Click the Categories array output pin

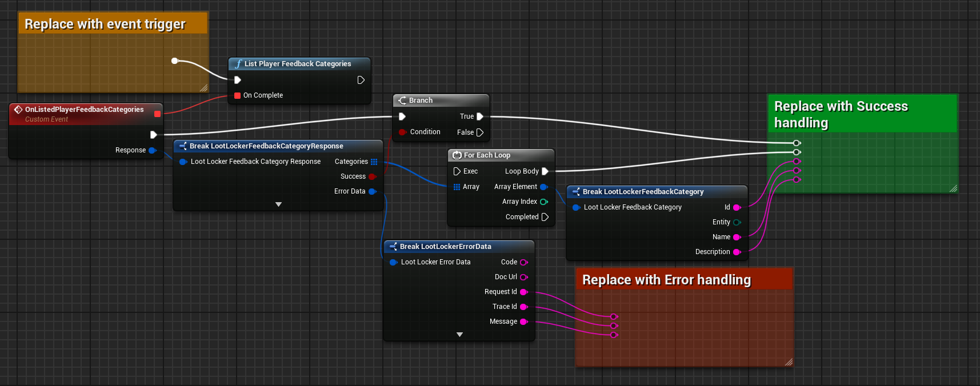click(374, 162)
